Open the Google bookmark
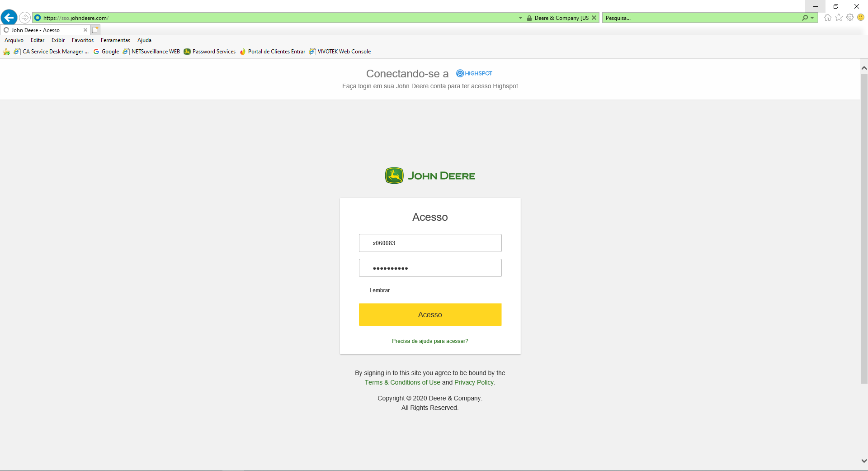This screenshot has width=868, height=471. click(x=106, y=52)
